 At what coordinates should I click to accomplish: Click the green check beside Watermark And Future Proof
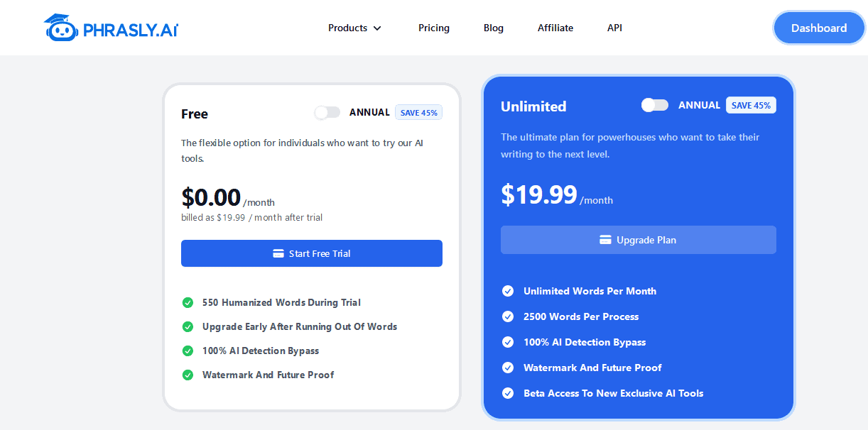coord(188,375)
